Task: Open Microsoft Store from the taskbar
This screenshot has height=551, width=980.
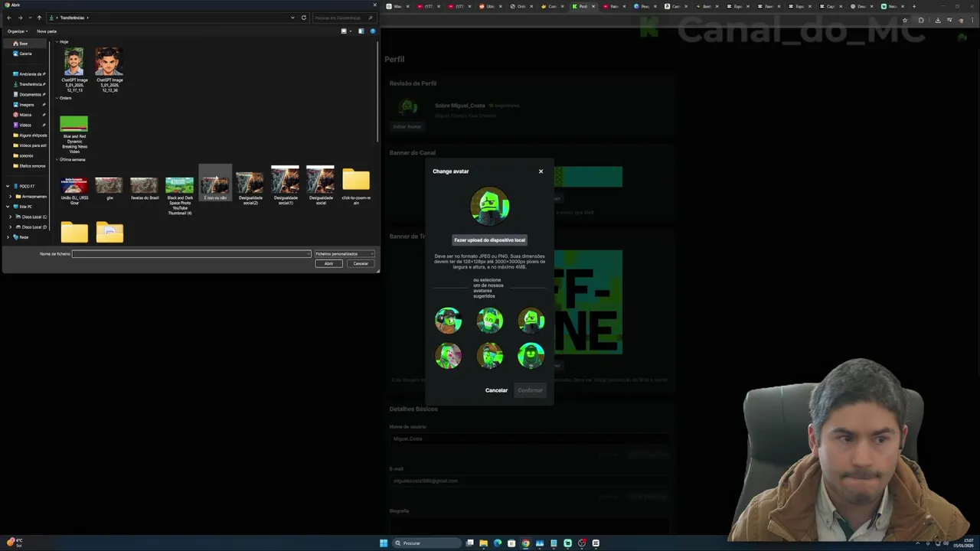Action: pos(511,543)
